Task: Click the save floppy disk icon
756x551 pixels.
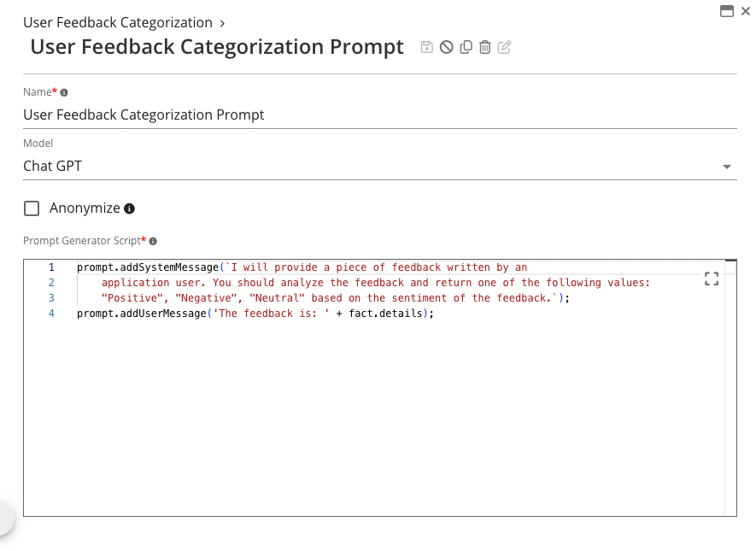Action: pos(427,47)
